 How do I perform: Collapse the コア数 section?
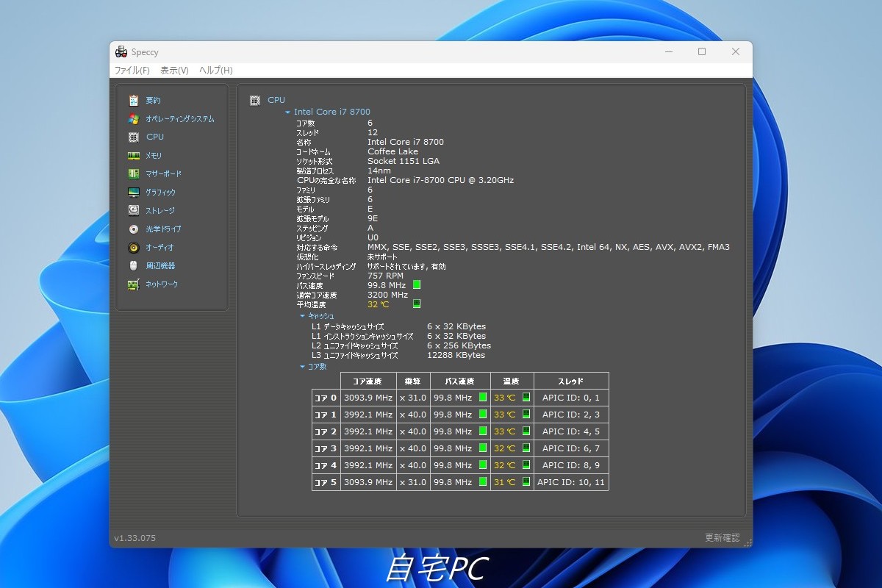(302, 367)
